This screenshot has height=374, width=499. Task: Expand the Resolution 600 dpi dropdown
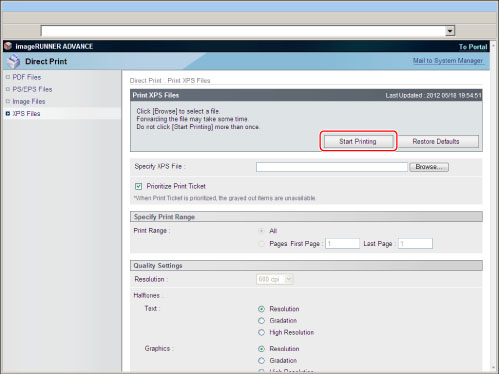pyautogui.click(x=289, y=279)
